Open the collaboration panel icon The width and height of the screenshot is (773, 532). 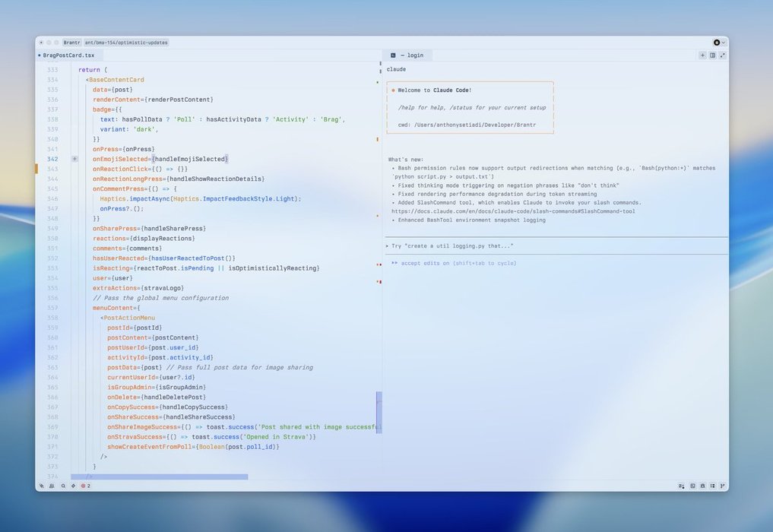point(52,486)
